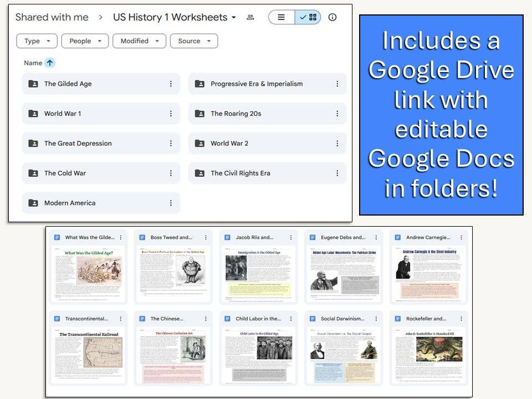
Task: Expand US History 1 Worksheets folder menu
Action: pos(175,17)
